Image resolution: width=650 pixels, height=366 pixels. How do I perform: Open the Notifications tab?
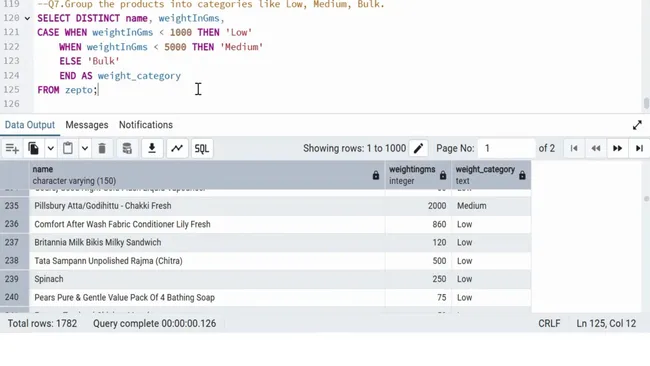click(146, 125)
